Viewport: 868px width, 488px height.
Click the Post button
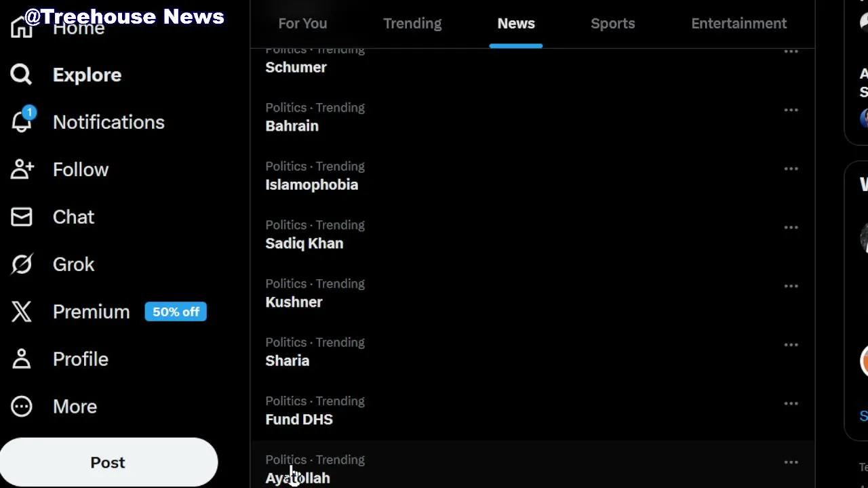pyautogui.click(x=108, y=462)
